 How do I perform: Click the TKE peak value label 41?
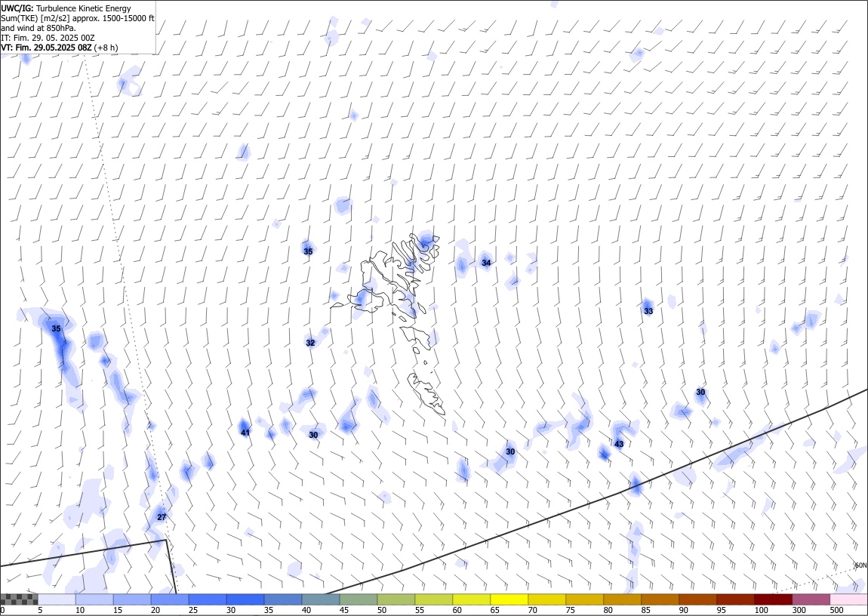click(245, 433)
